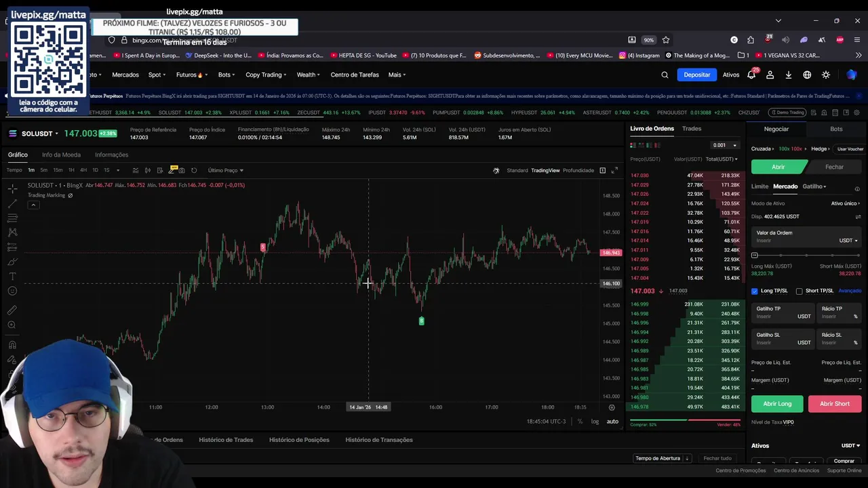Click the chart refresh/reset icon
This screenshot has height=488, width=868.
click(x=194, y=170)
